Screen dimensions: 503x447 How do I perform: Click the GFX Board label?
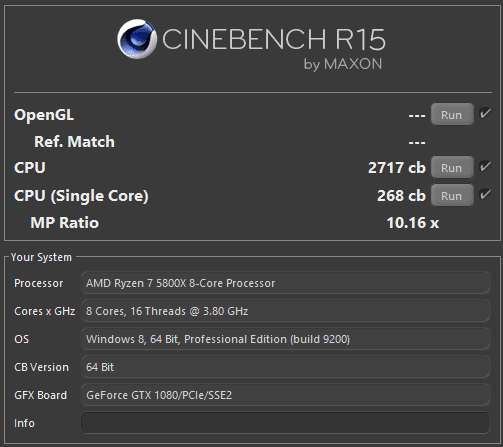click(x=41, y=395)
